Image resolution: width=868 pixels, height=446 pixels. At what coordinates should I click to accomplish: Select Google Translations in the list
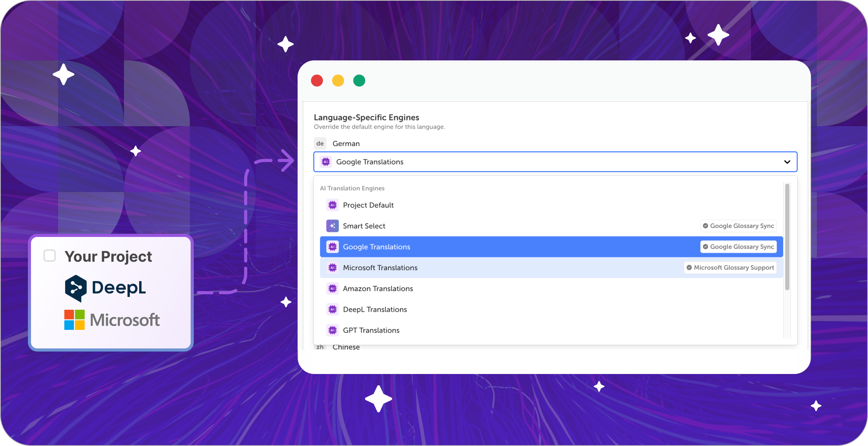click(x=551, y=247)
